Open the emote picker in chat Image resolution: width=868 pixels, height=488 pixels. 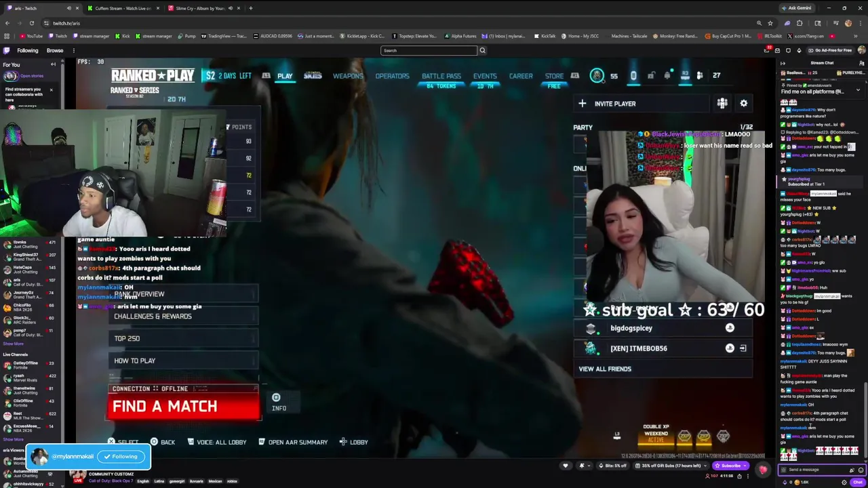pos(861,470)
